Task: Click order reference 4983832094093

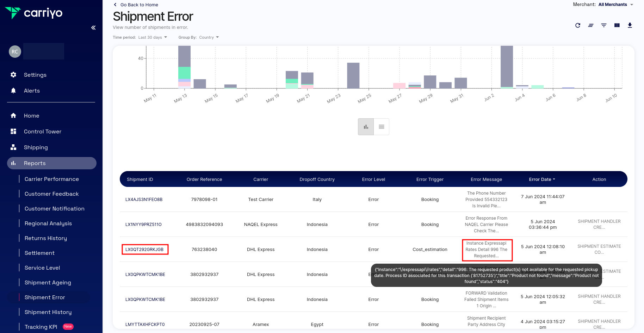Action: tap(204, 224)
